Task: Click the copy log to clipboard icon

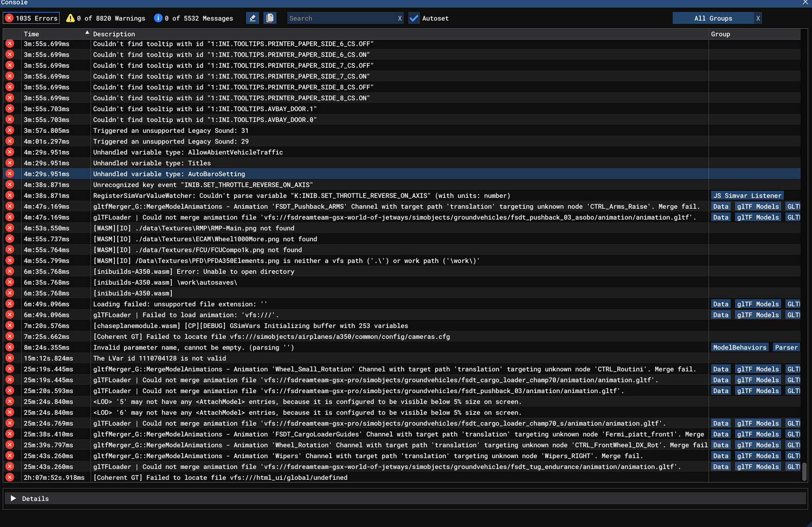Action: click(x=269, y=18)
